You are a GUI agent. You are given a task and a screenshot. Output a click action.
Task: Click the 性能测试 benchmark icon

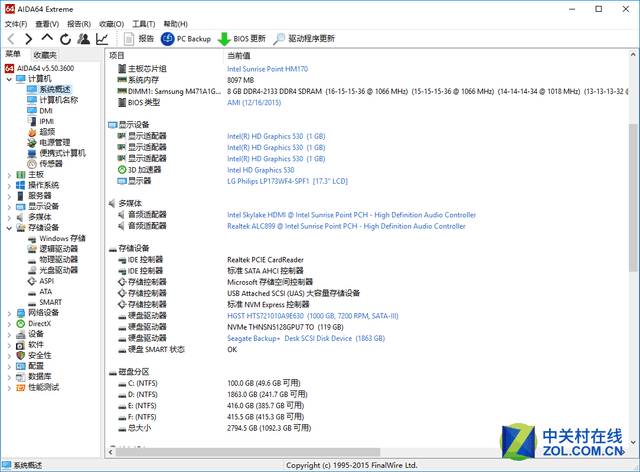tap(20, 387)
